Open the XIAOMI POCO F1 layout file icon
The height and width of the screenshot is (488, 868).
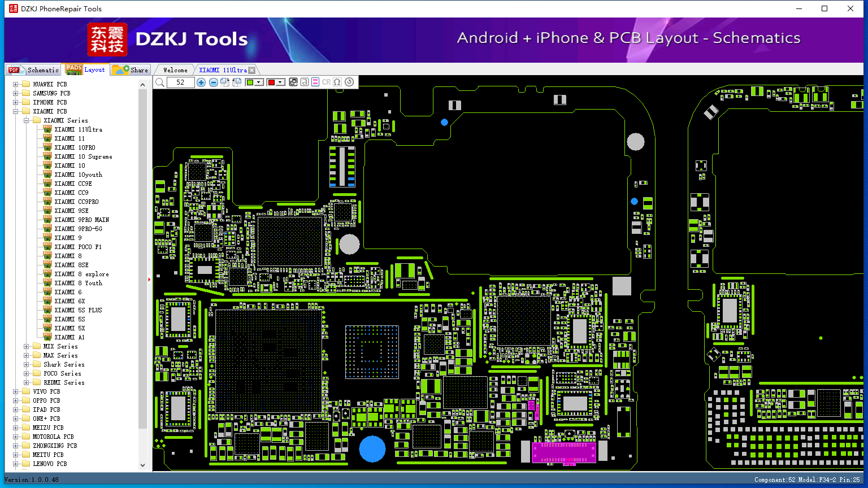[x=47, y=247]
